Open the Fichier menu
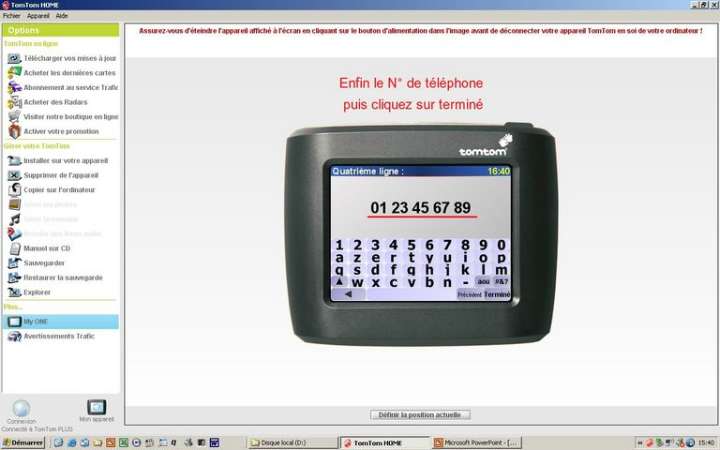This screenshot has width=720, height=450. pyautogui.click(x=11, y=16)
